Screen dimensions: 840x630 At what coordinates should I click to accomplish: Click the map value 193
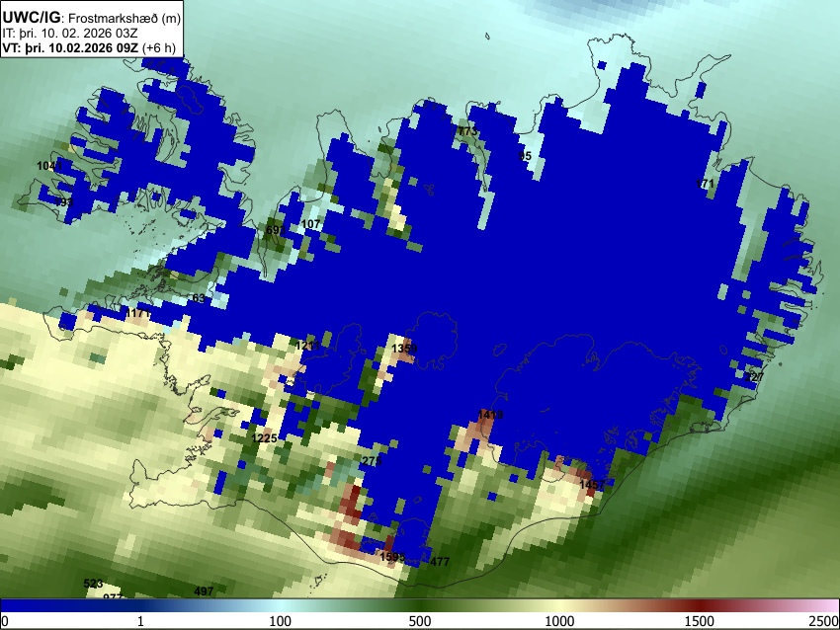coord(64,202)
